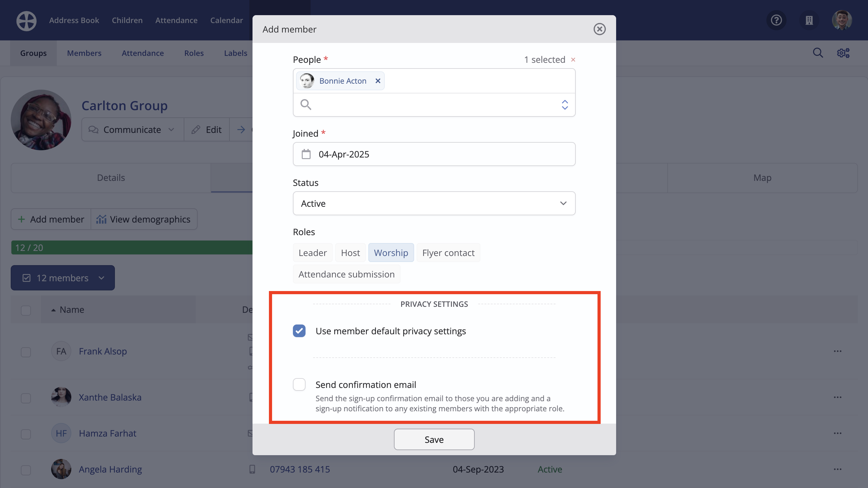Click Xanthe Balaska's photo avatar
Viewport: 868px width, 488px height.
(61, 397)
